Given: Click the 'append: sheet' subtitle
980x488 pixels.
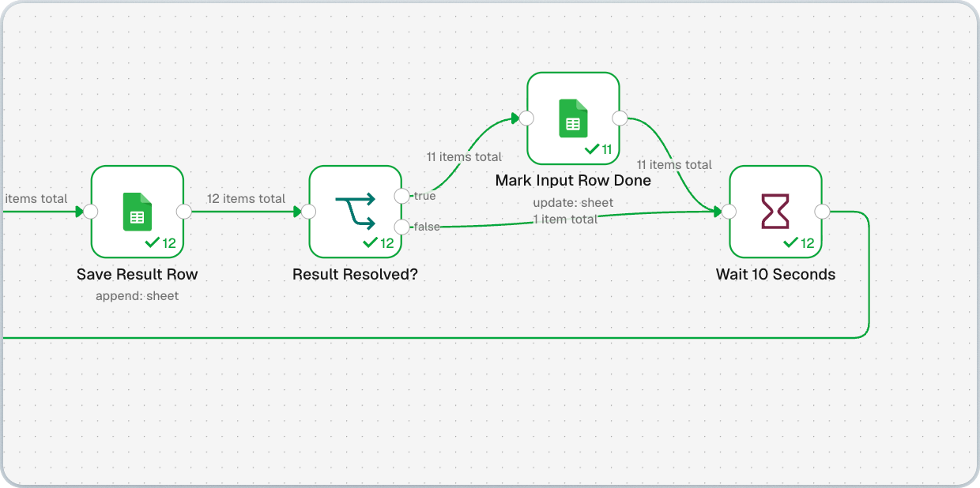Looking at the screenshot, I should tap(138, 296).
